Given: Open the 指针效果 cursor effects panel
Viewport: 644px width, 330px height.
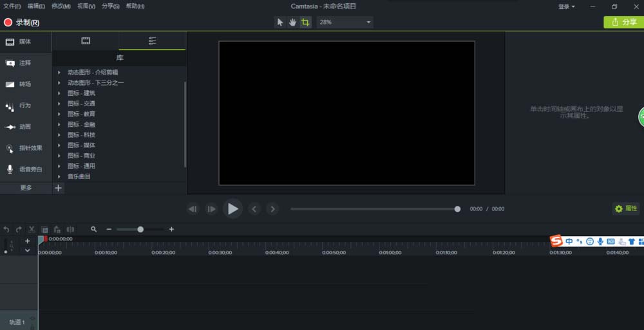Looking at the screenshot, I should (25, 148).
